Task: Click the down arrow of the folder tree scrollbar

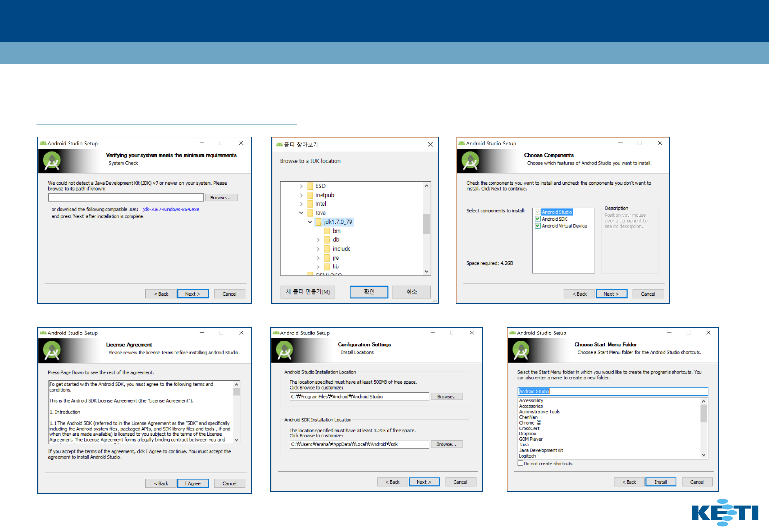Action: [x=427, y=271]
